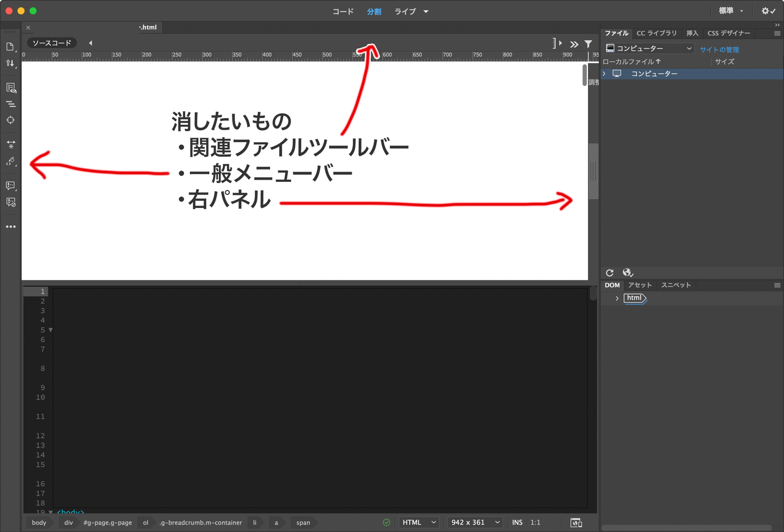Open the 942 x 361 window size dropdown

[x=475, y=523]
